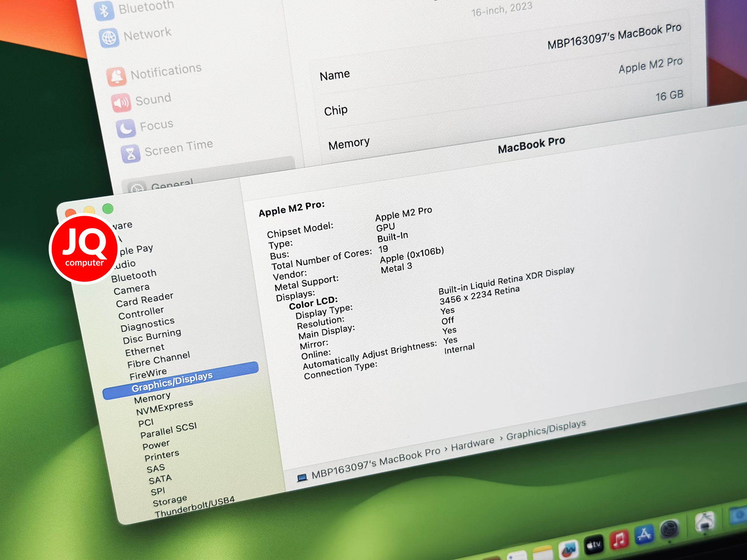Click the 'Chipset Model:' label

300,230
